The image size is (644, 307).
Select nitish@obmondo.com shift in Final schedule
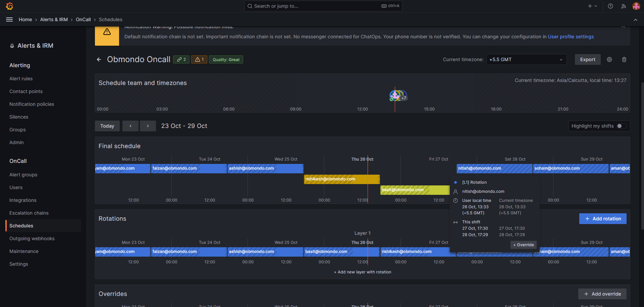(494, 168)
